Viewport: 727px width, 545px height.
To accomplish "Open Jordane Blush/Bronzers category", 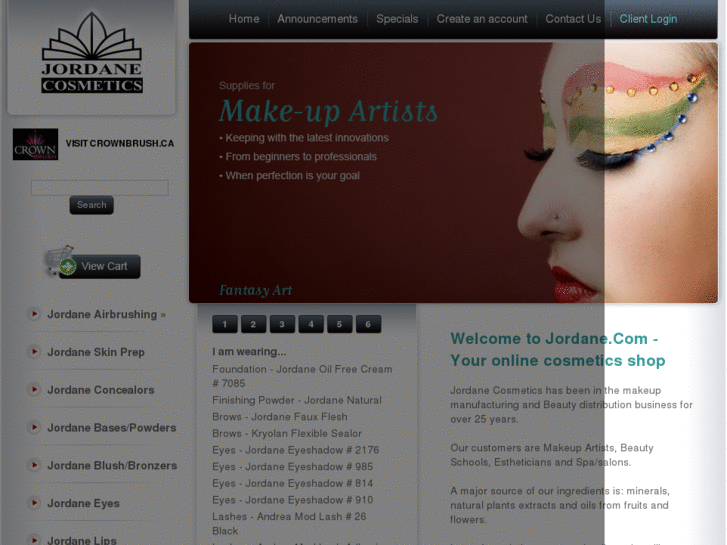I will 112,465.
